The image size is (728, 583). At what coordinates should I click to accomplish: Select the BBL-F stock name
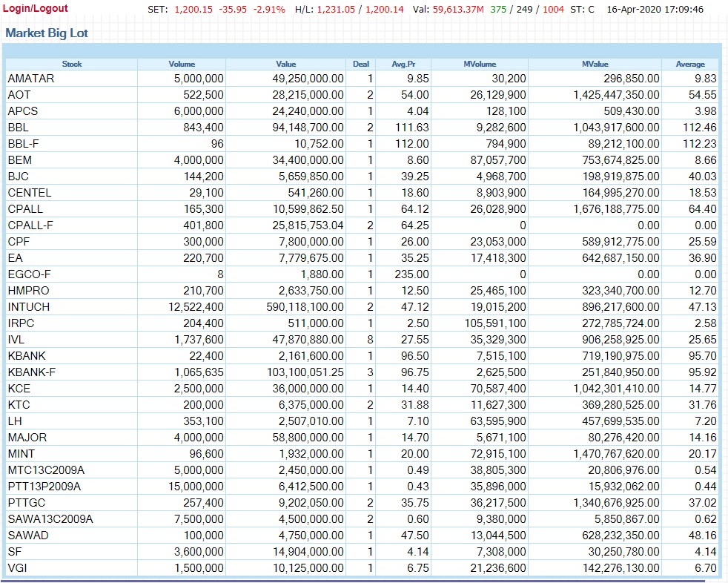click(23, 144)
